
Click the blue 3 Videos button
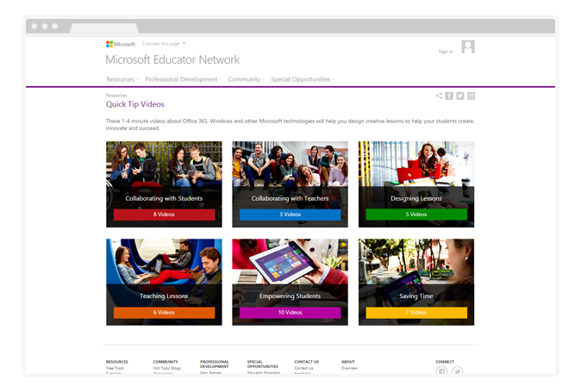290,215
